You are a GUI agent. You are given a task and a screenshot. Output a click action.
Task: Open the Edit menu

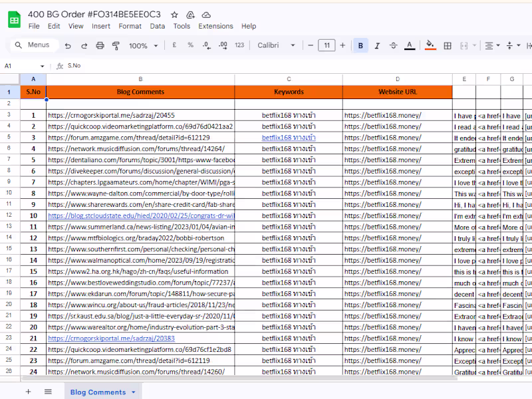point(54,26)
